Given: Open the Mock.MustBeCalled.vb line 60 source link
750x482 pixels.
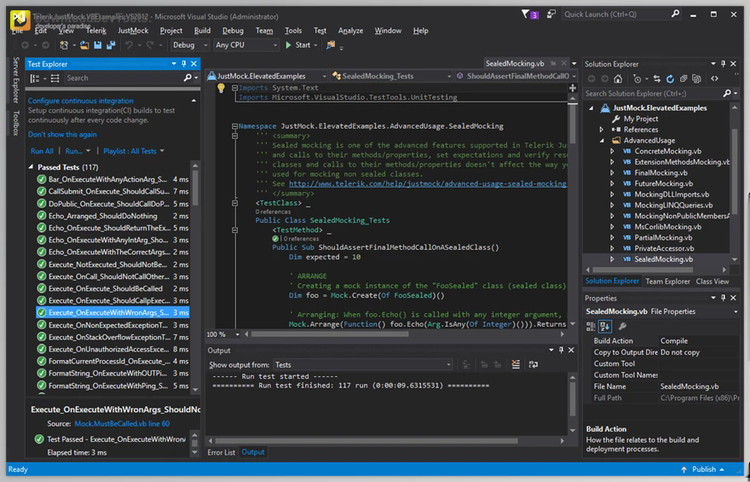Looking at the screenshot, I should coord(122,424).
